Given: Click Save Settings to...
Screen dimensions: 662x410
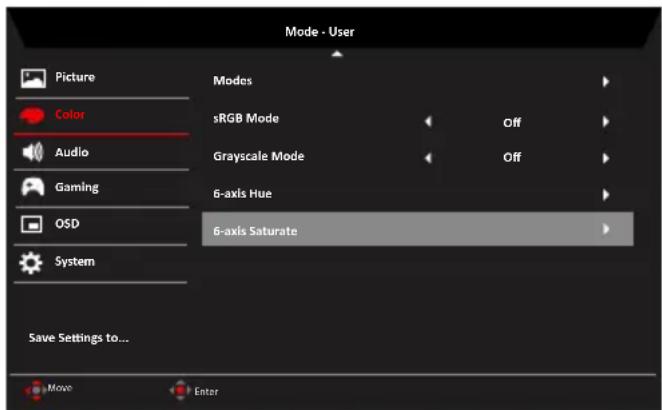Looking at the screenshot, I should pyautogui.click(x=79, y=338).
